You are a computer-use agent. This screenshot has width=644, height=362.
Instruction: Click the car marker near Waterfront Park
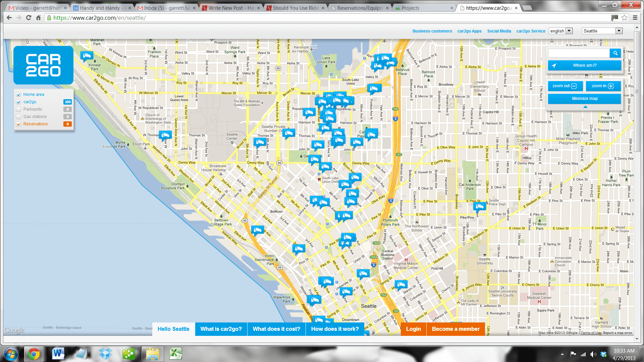click(314, 300)
